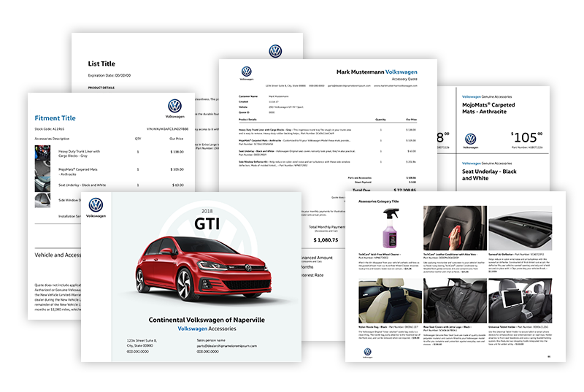Select the universal tablet holder photo
This screenshot has width=584, height=392.
click(520, 301)
